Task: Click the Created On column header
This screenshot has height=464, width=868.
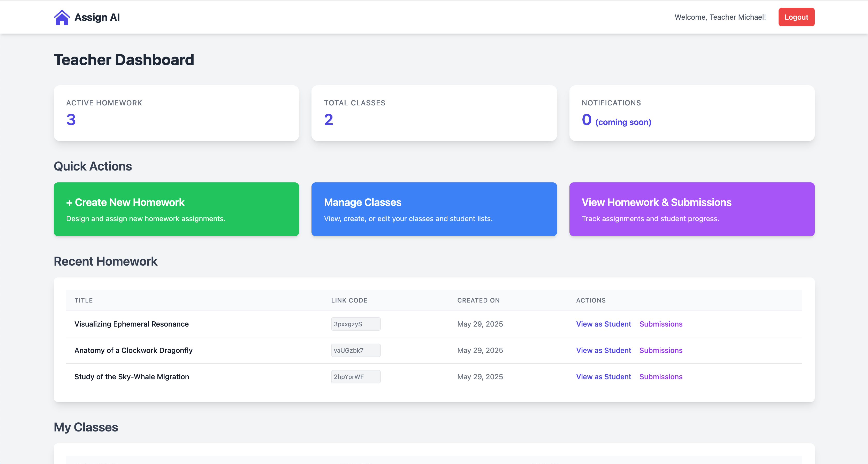Action: [x=478, y=300]
